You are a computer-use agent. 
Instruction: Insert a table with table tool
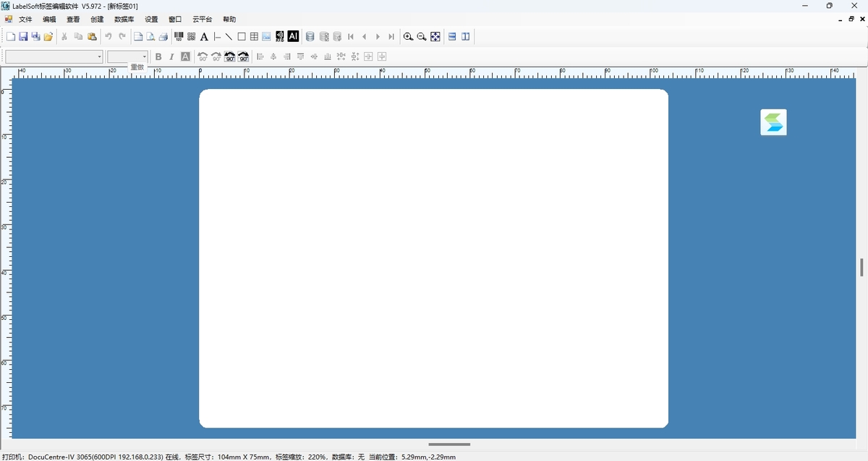[x=254, y=37]
